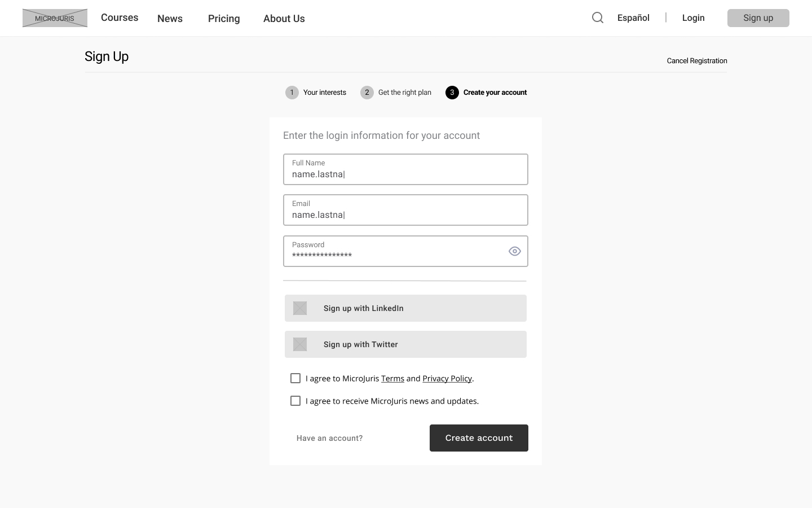Select the Twitter icon on the sign-up button
Image resolution: width=812 pixels, height=508 pixels.
coord(299,344)
